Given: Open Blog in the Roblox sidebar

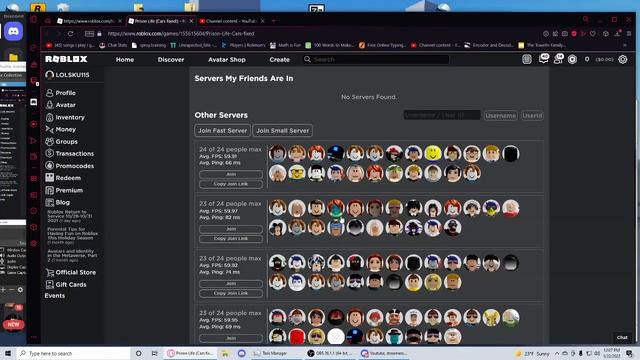Looking at the screenshot, I should point(58,202).
